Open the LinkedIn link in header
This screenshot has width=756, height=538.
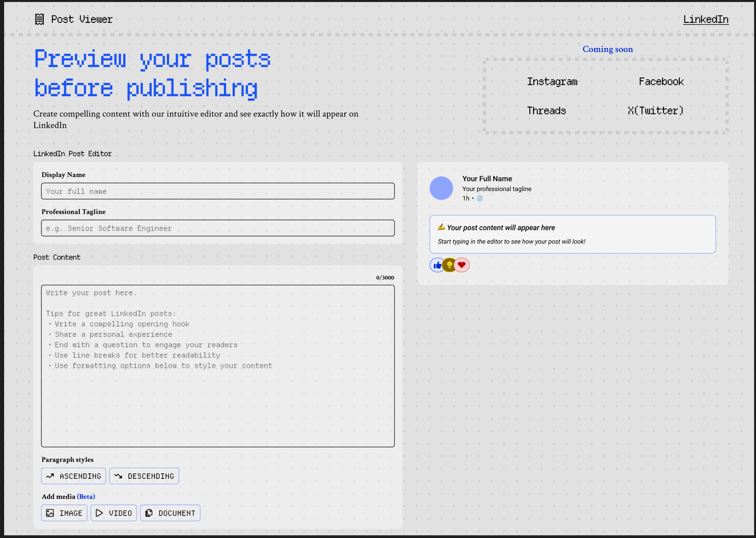pos(705,19)
